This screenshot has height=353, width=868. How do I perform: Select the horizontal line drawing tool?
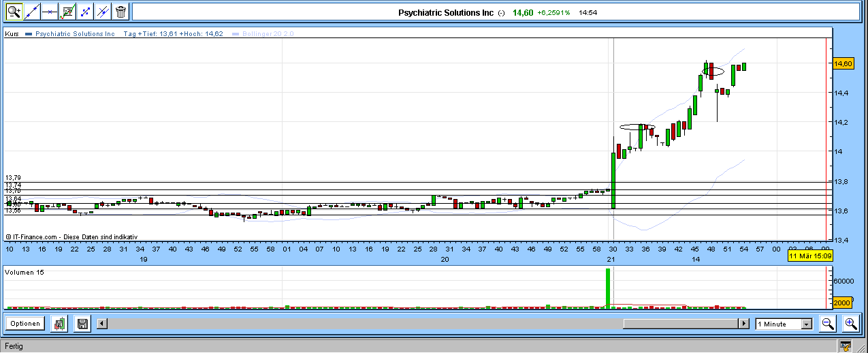point(50,11)
